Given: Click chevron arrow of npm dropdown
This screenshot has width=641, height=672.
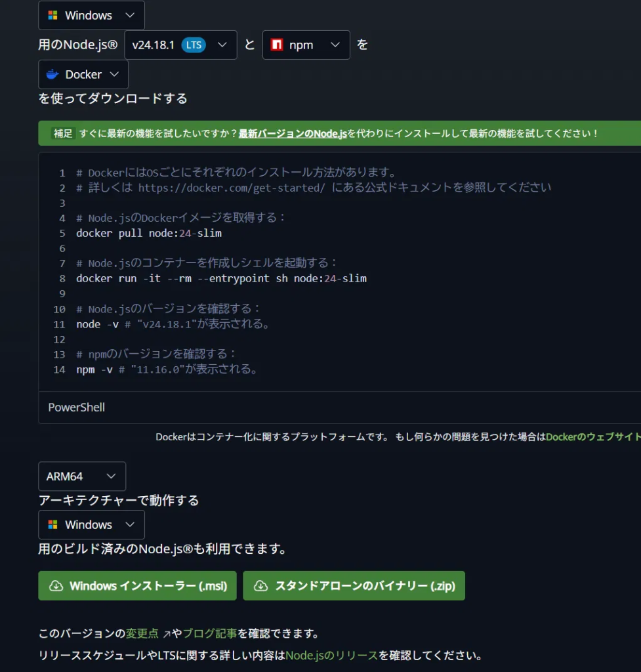Looking at the screenshot, I should (335, 45).
